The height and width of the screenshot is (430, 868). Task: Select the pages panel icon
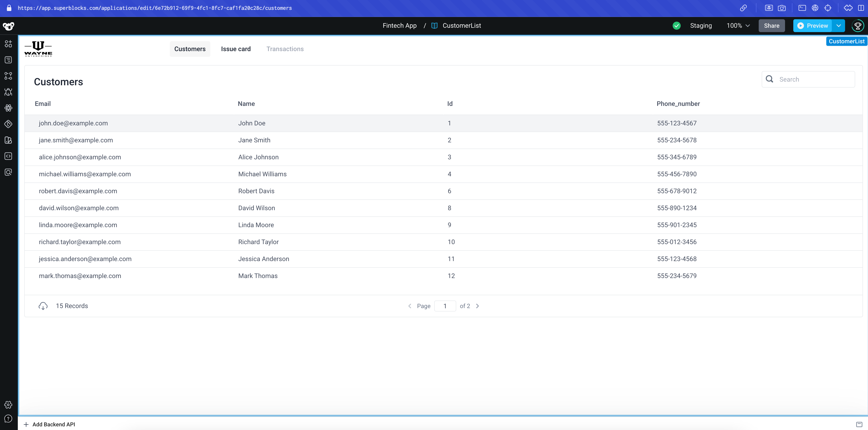8,60
